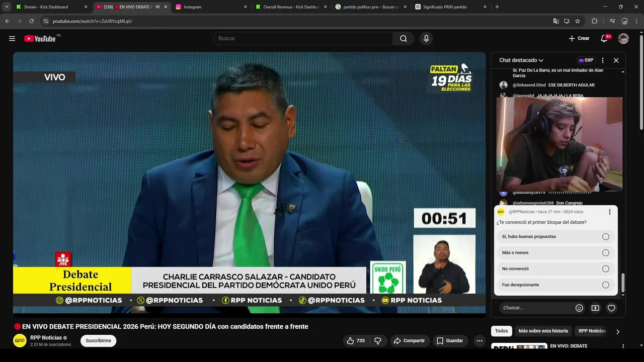Click the Crear button
This screenshot has width=644, height=362.
pyautogui.click(x=579, y=39)
